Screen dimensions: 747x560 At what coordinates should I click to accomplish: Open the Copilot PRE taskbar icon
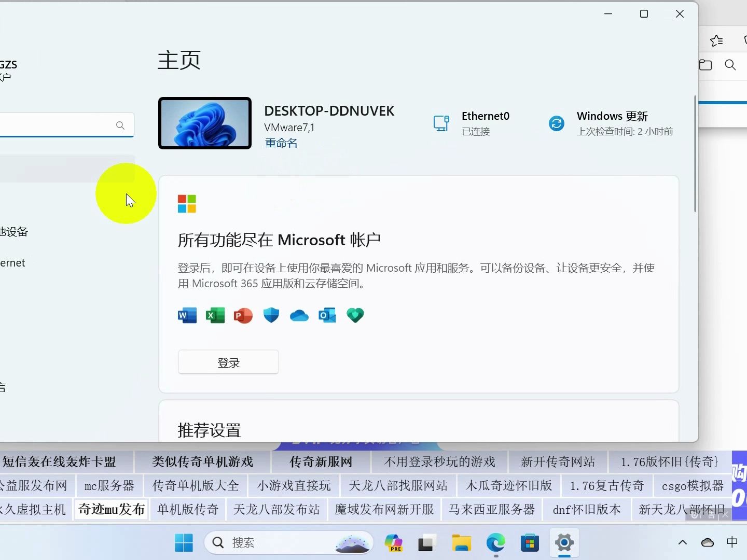click(394, 543)
